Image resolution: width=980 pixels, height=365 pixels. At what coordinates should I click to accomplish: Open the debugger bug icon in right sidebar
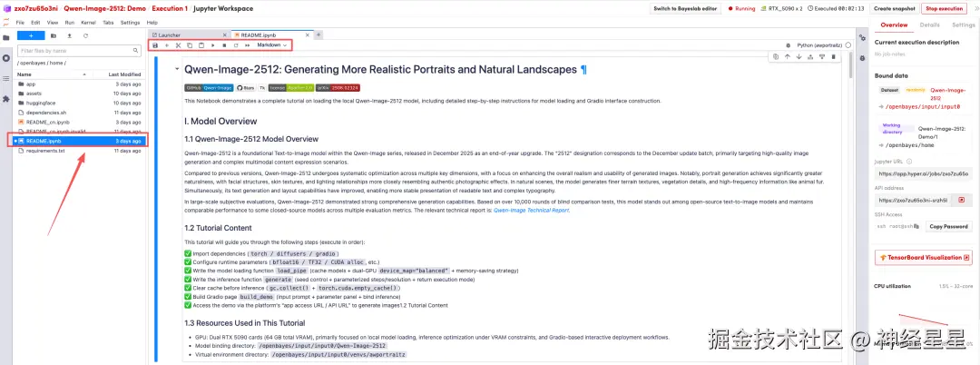click(862, 57)
